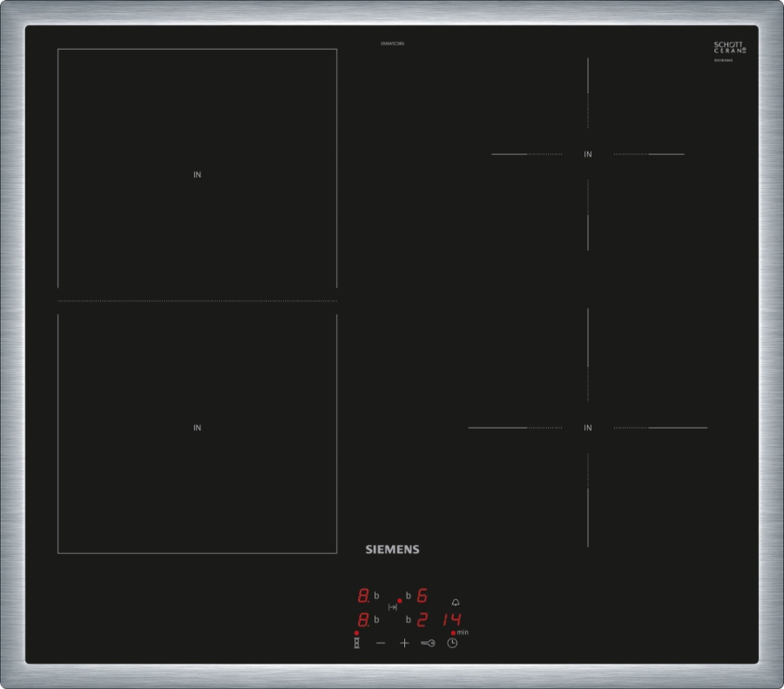Tap the timer display reading 14
This screenshot has height=689, width=784.
click(x=452, y=620)
